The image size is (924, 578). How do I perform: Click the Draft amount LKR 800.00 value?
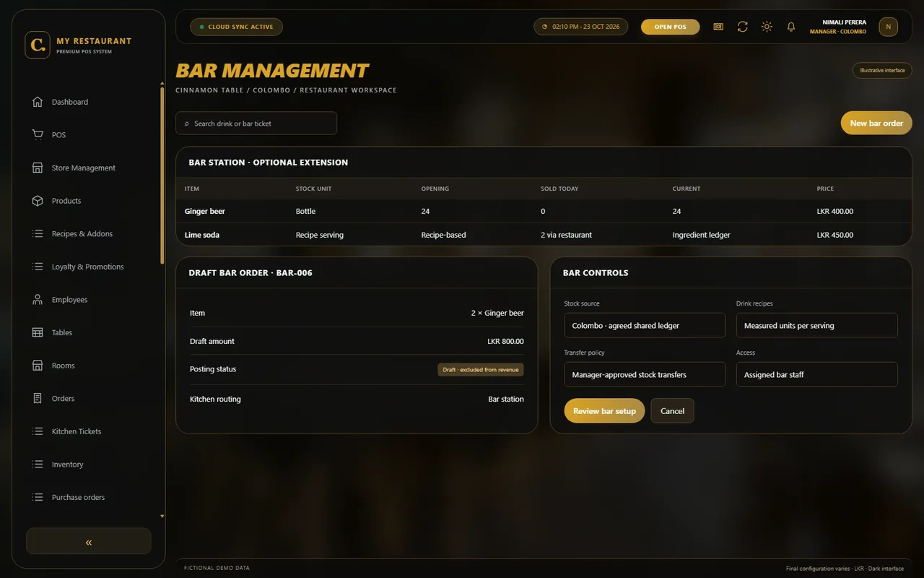[505, 341]
